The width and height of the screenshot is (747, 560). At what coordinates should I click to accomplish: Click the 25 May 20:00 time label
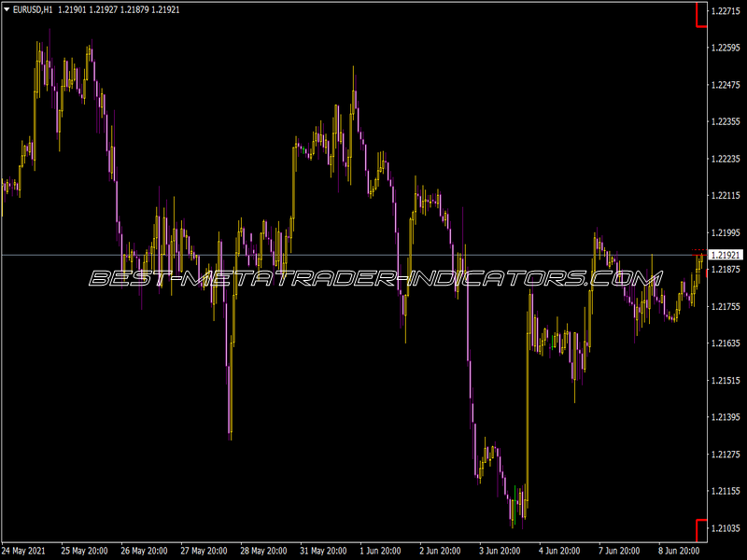[84, 551]
